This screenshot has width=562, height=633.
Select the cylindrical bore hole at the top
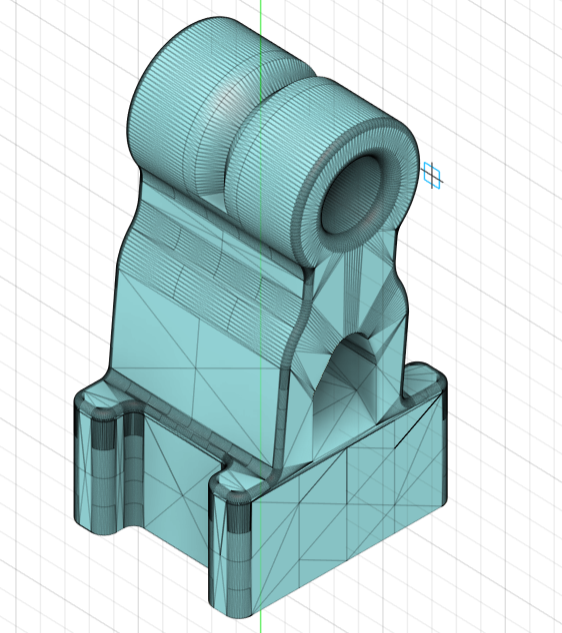pos(350,195)
